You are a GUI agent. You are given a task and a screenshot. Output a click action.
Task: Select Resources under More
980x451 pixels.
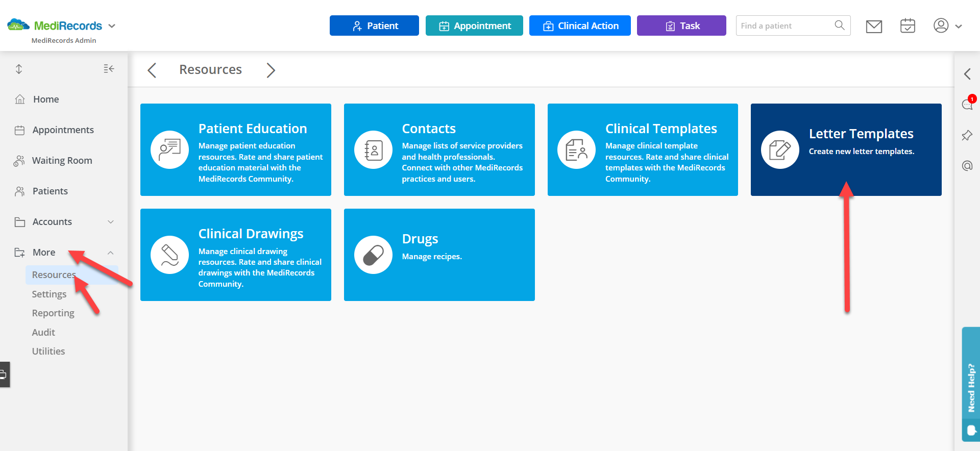click(x=72, y=274)
